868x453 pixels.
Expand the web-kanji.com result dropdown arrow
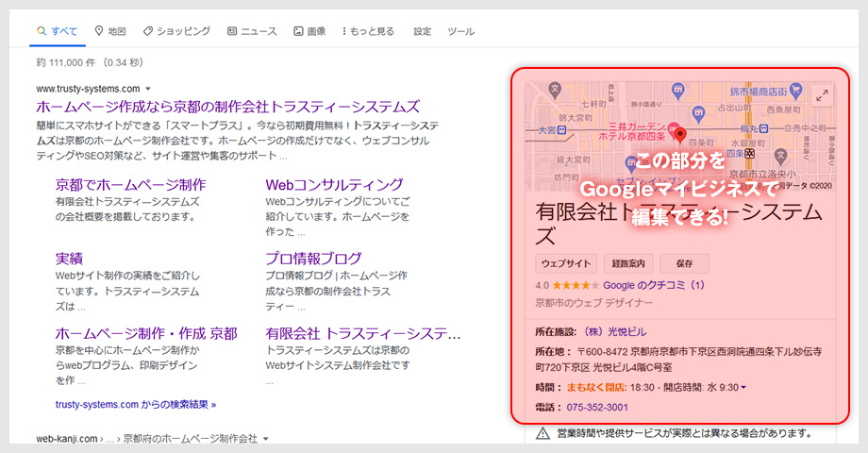tap(266, 439)
